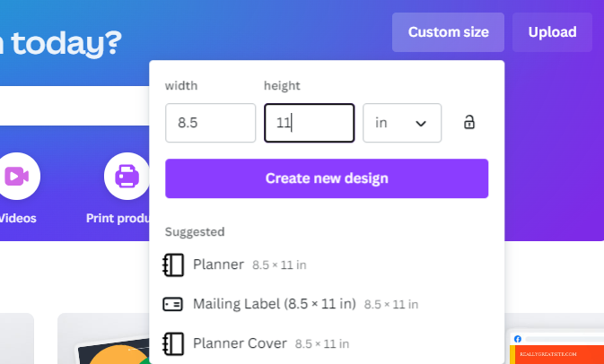604x364 pixels.
Task: Click the Print products label
Action: coord(118,218)
